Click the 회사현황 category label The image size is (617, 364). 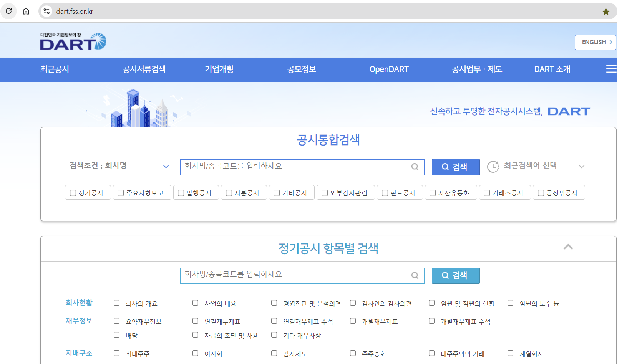[79, 303]
